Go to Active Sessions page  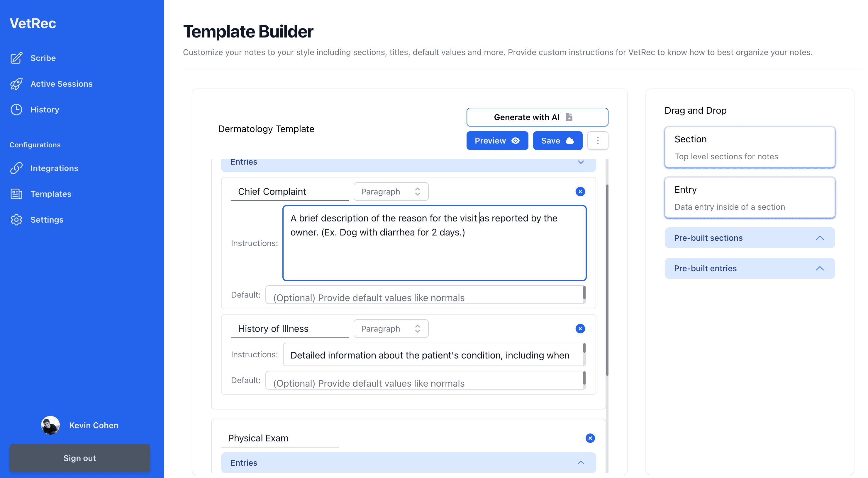(x=61, y=84)
